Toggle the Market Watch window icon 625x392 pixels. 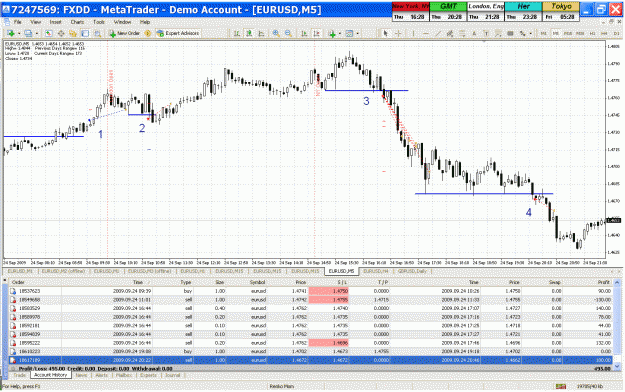pos(48,33)
